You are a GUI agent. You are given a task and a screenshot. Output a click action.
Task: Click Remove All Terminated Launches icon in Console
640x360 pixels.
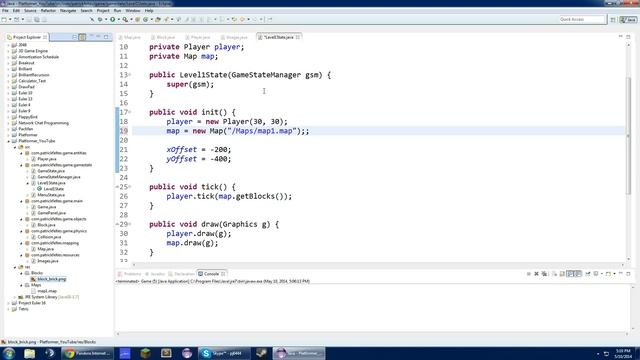click(x=544, y=274)
